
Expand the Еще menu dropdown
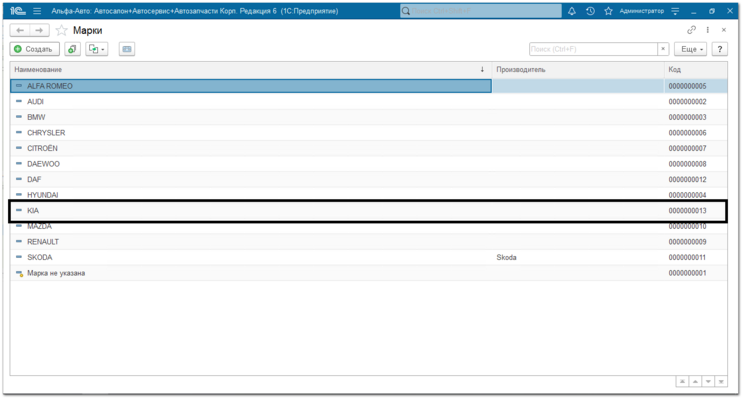coord(691,49)
